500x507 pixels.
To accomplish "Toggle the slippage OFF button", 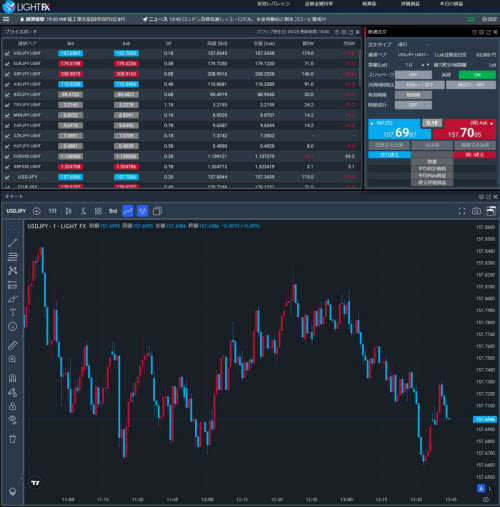I will coord(413,75).
